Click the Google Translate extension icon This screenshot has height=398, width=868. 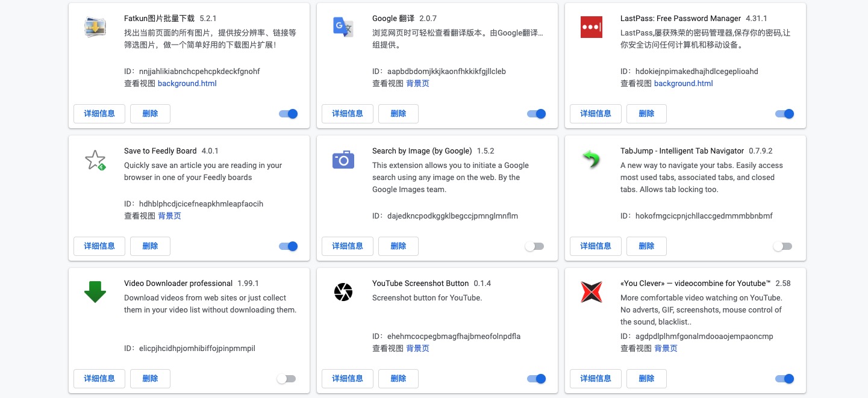(343, 27)
